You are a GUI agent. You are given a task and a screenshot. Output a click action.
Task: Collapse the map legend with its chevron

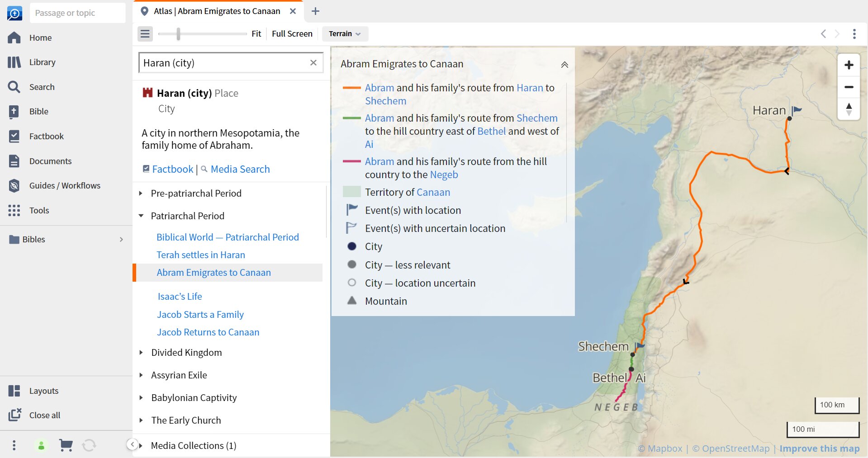click(x=564, y=65)
